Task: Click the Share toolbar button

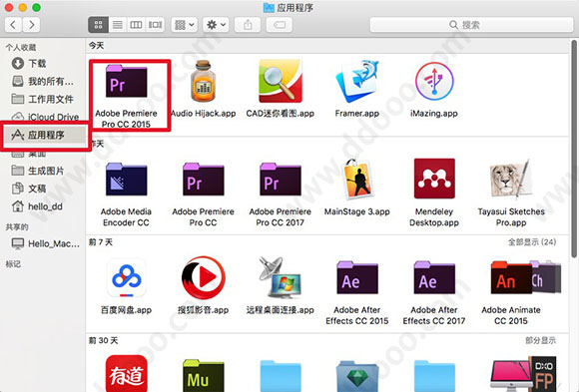Action: point(248,25)
